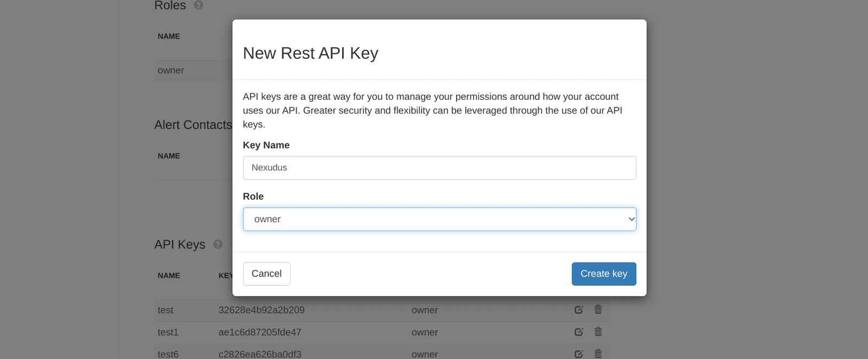Open the help icon beside Roles heading
868x359 pixels.
point(199,5)
